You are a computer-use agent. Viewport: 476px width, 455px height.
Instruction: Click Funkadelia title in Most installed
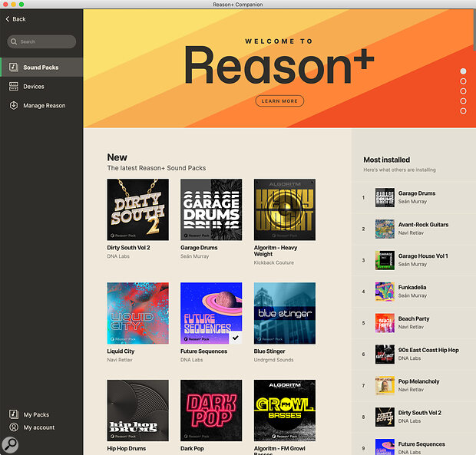[412, 287]
